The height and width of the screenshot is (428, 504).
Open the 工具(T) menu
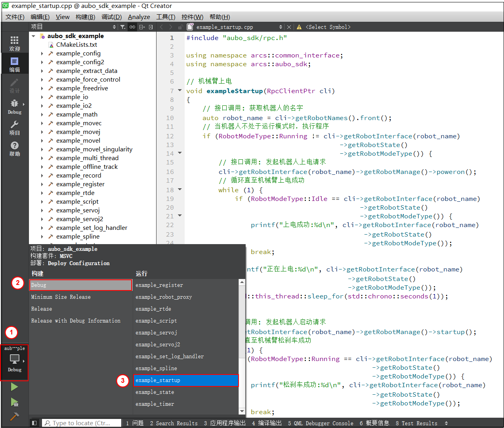click(x=166, y=17)
